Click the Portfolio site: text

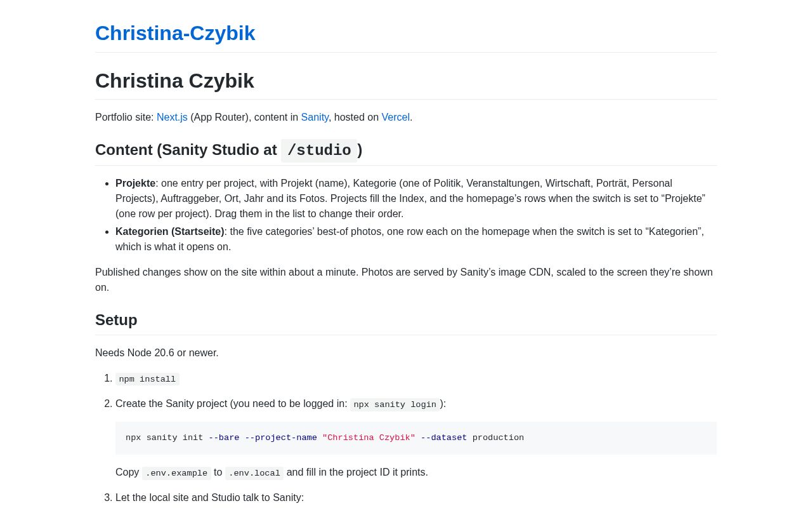(x=124, y=117)
